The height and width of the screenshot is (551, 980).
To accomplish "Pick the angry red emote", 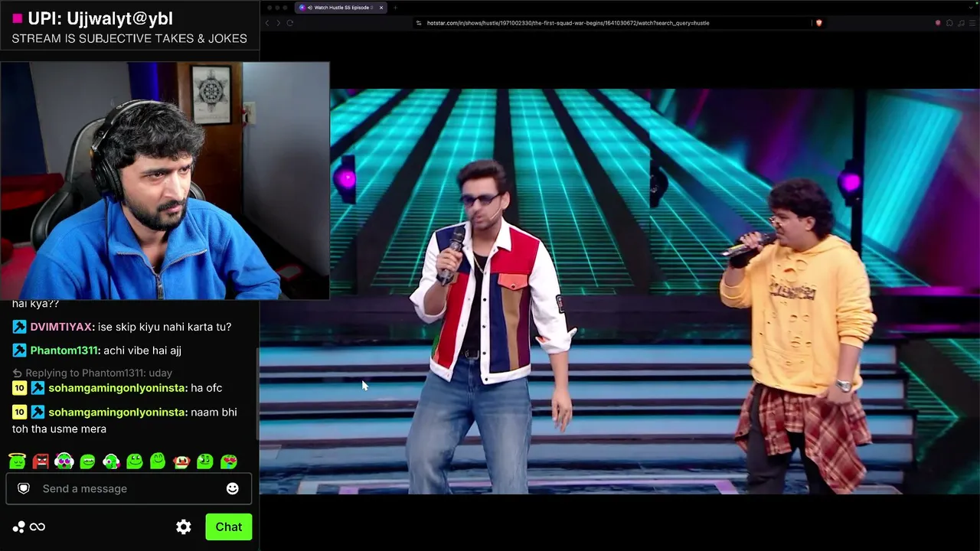I will (x=41, y=461).
